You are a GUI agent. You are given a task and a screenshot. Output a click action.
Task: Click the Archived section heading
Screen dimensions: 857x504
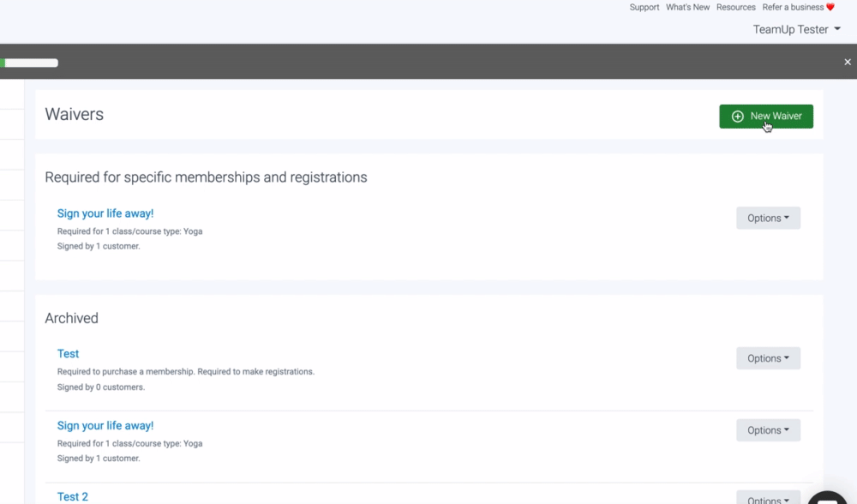click(x=72, y=318)
